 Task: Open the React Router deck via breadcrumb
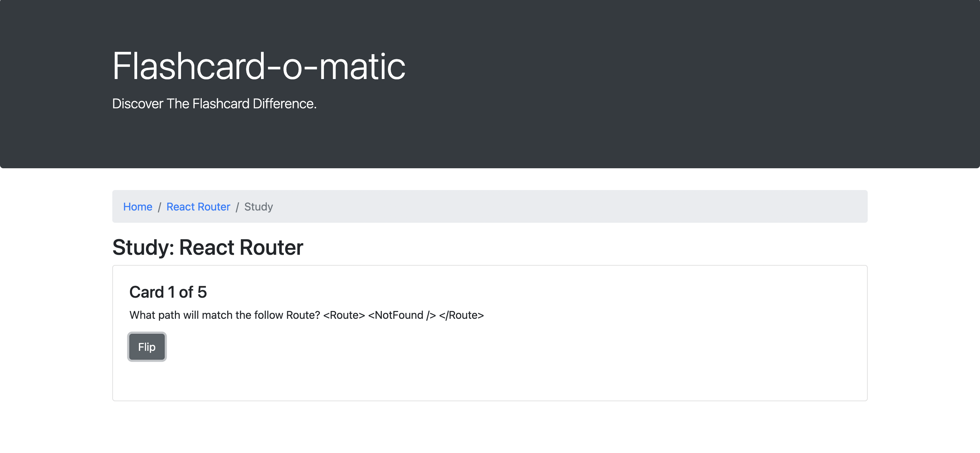click(198, 206)
